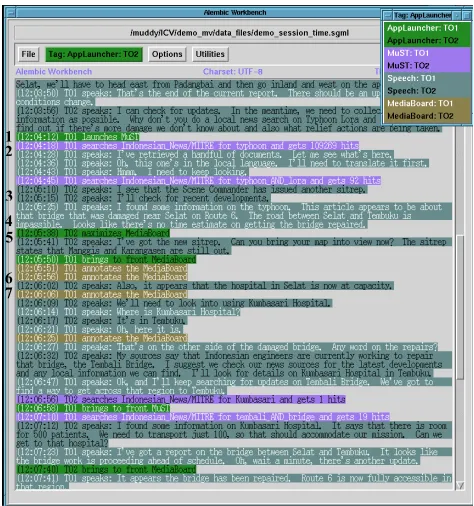The width and height of the screenshot is (474, 506).
Task: Click the tag palette maximize icon
Action: pos(466,15)
